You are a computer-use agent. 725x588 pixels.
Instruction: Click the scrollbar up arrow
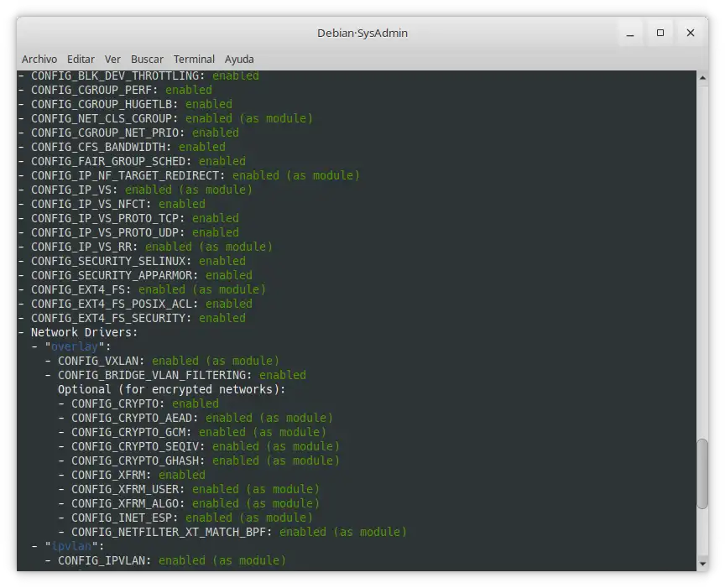[702, 78]
